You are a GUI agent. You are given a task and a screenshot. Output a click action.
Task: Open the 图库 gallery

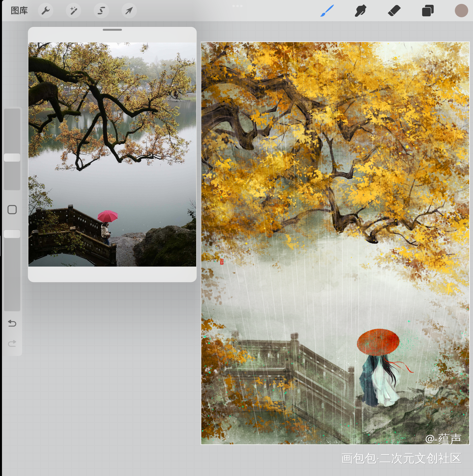19,11
